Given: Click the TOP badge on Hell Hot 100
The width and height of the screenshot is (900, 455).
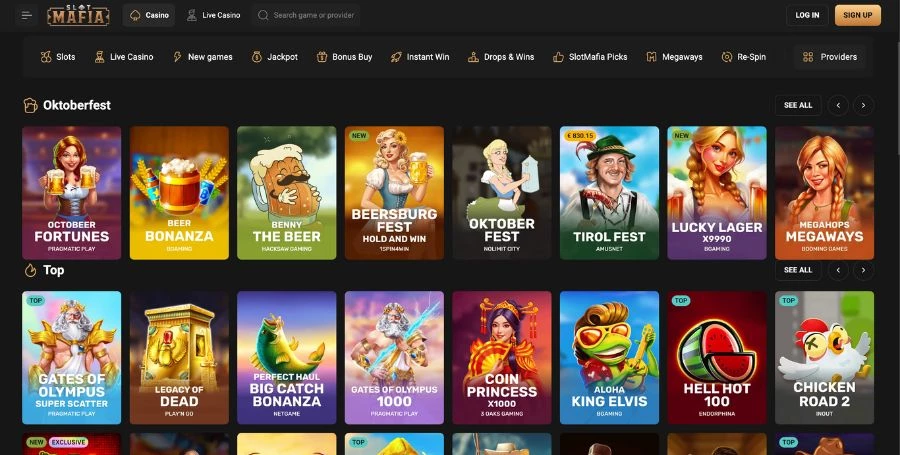Looking at the screenshot, I should 681,301.
